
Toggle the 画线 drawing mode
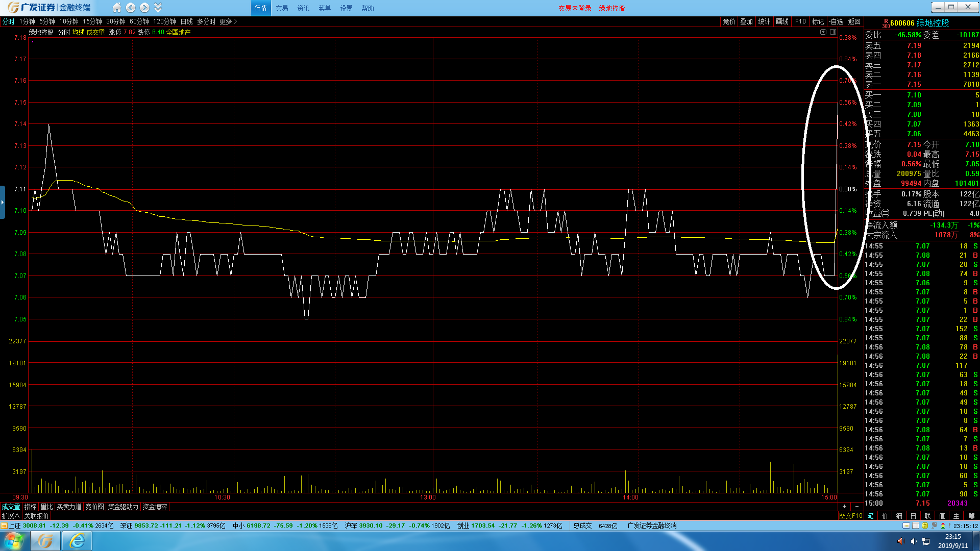pyautogui.click(x=782, y=21)
